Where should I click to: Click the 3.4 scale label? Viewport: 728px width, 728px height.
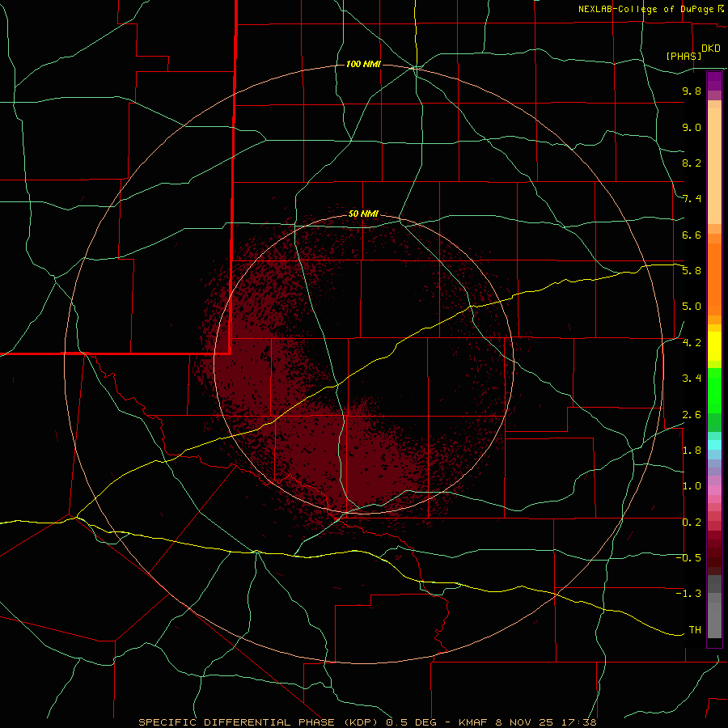point(692,379)
